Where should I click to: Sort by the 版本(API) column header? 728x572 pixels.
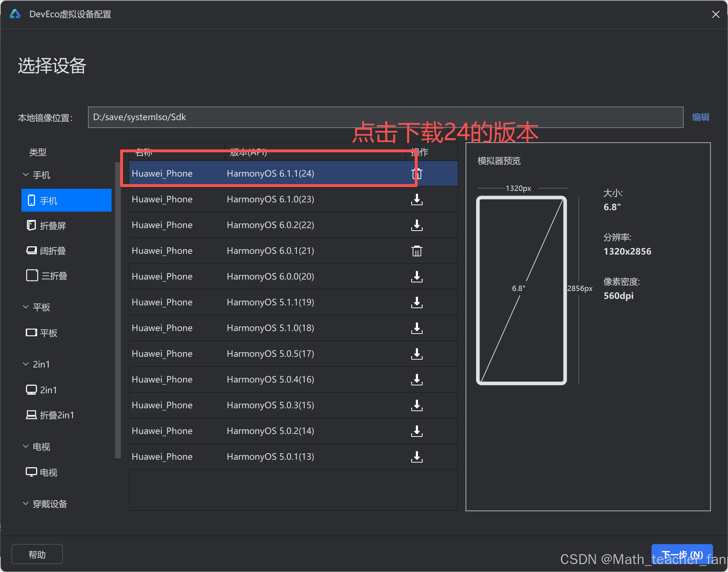point(249,152)
